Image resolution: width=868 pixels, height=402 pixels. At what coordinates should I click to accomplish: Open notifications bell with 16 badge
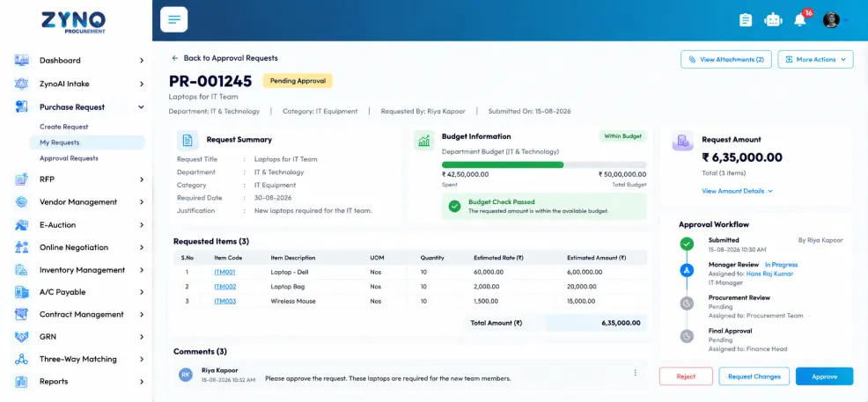(x=800, y=18)
